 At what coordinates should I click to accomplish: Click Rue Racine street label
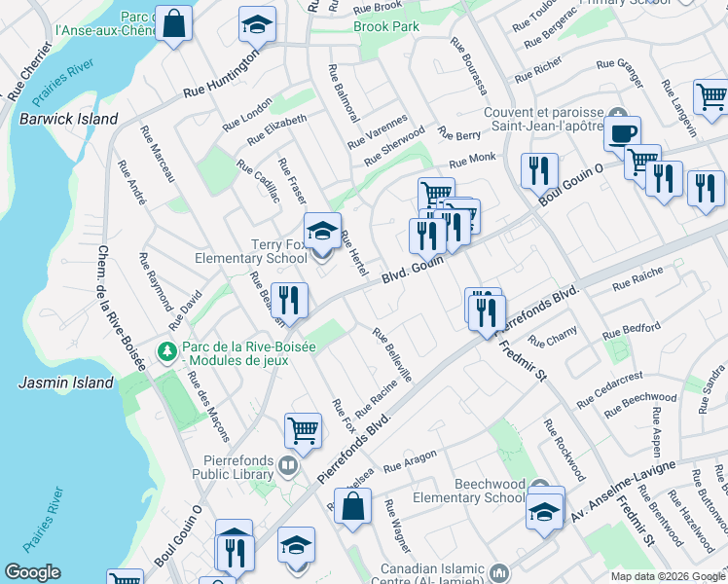[x=377, y=399]
